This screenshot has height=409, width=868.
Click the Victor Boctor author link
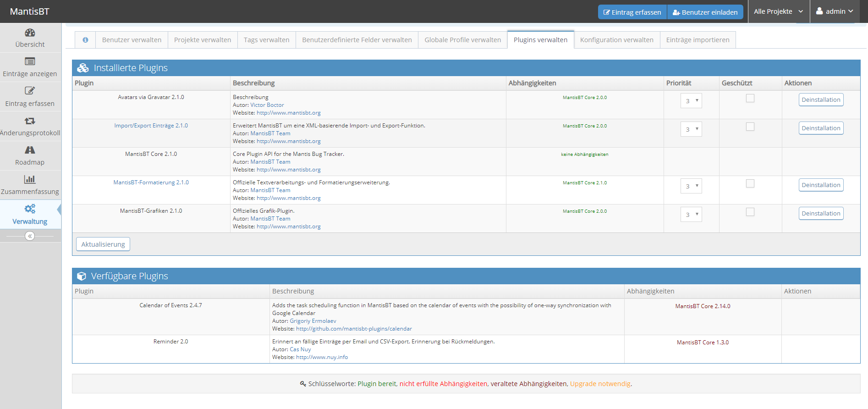click(x=267, y=105)
